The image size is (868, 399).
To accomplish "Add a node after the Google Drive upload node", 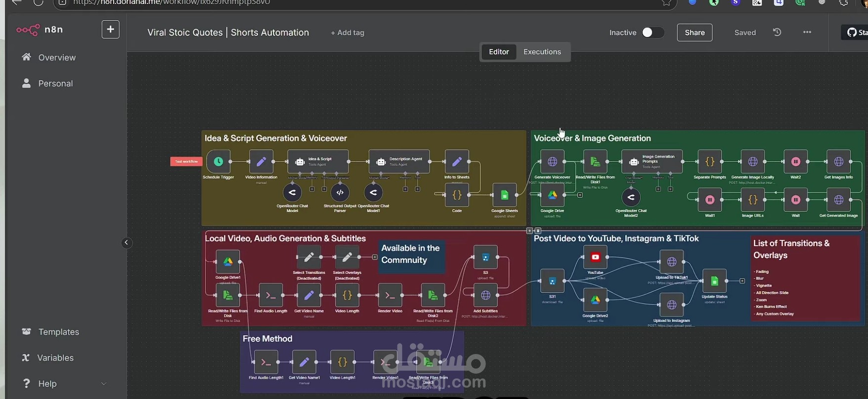I will [x=580, y=195].
